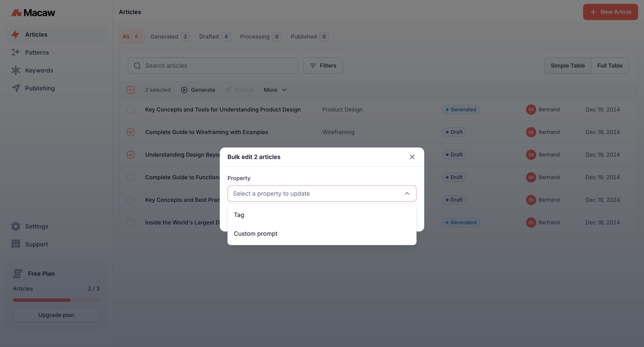644x347 pixels.
Task: Click the Free Plan icon
Action: 18,274
